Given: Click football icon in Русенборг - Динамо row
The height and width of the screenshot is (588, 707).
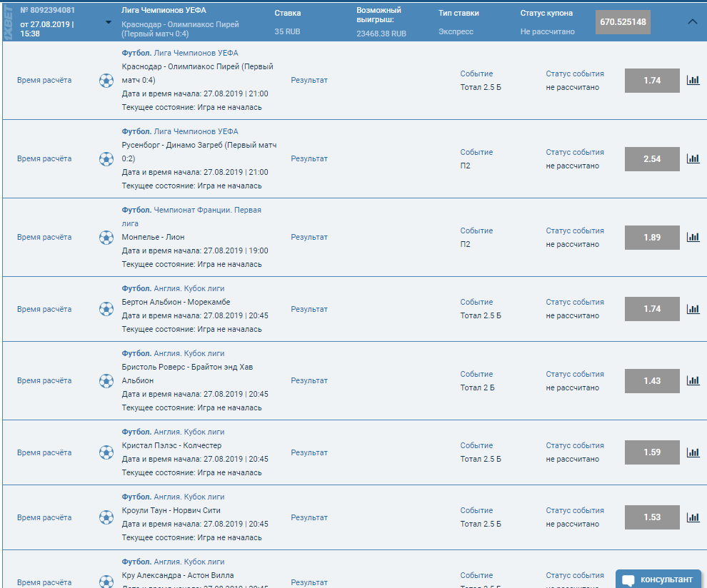Looking at the screenshot, I should (106, 159).
